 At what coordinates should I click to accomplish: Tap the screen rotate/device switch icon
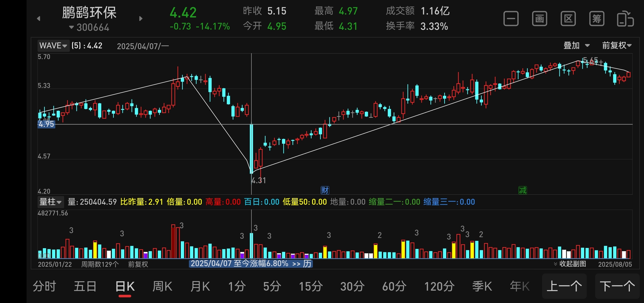pos(625,19)
